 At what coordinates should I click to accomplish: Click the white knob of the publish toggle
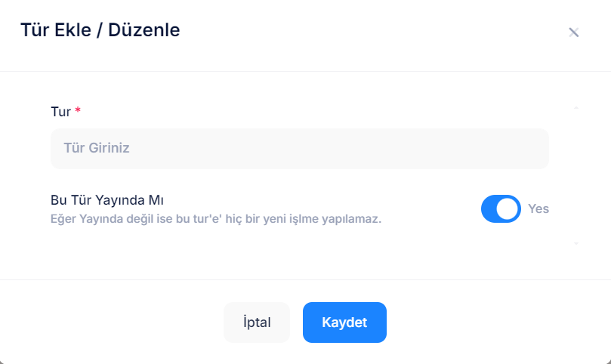[509, 209]
